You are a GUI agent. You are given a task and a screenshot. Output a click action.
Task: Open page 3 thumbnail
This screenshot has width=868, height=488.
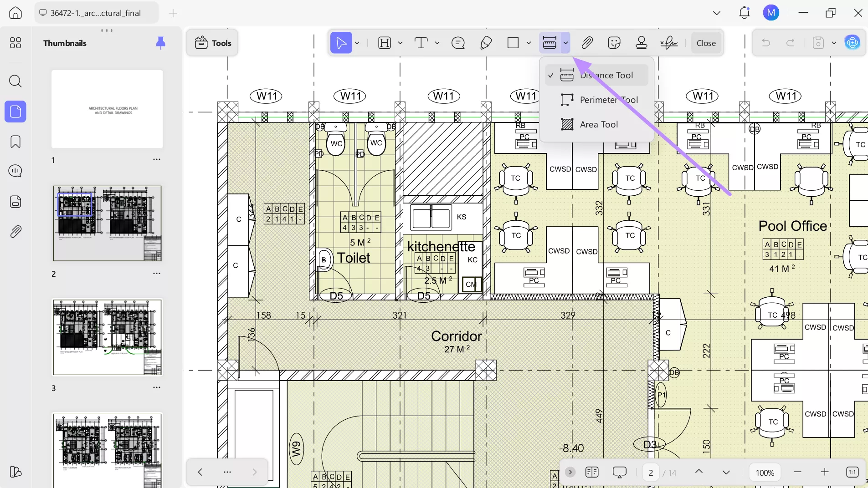[107, 337]
